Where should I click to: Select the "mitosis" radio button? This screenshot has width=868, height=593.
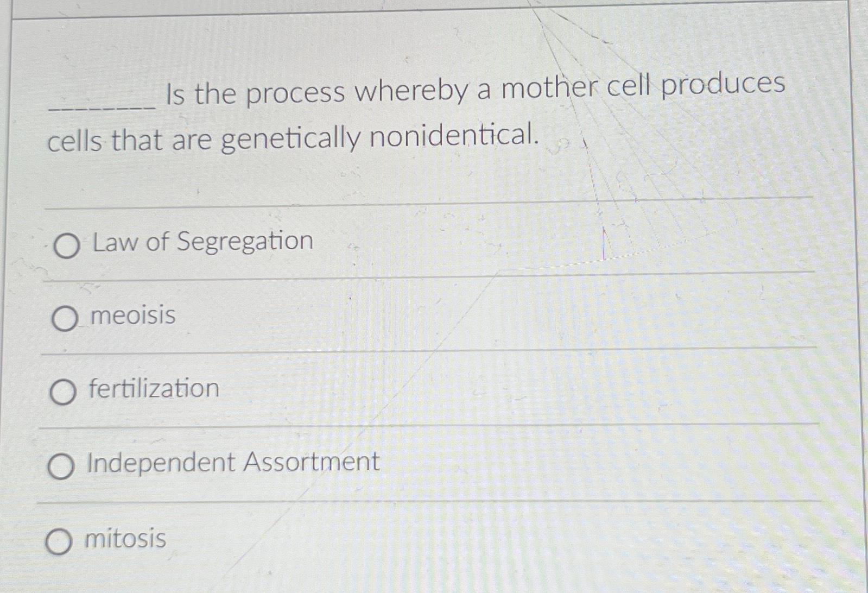60,540
